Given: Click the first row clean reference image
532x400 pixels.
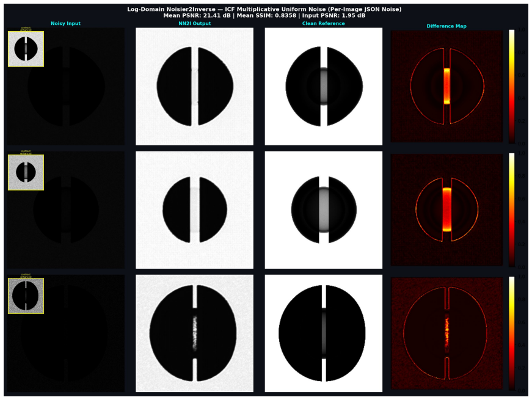Looking at the screenshot, I should [x=323, y=87].
